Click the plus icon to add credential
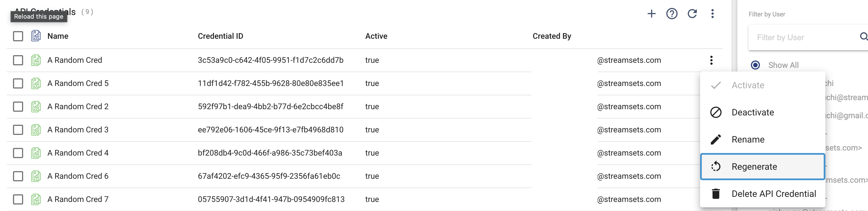This screenshot has height=211, width=868. (651, 14)
